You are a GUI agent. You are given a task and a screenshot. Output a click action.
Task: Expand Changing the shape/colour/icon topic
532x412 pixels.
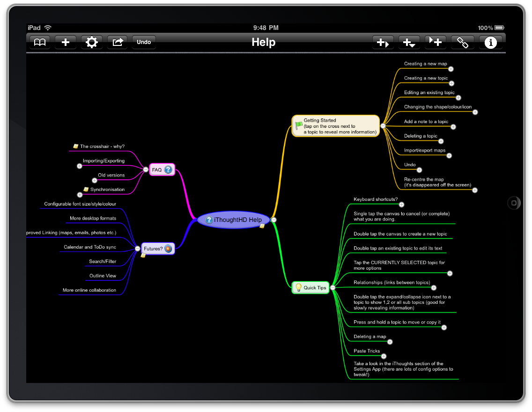[x=475, y=112]
